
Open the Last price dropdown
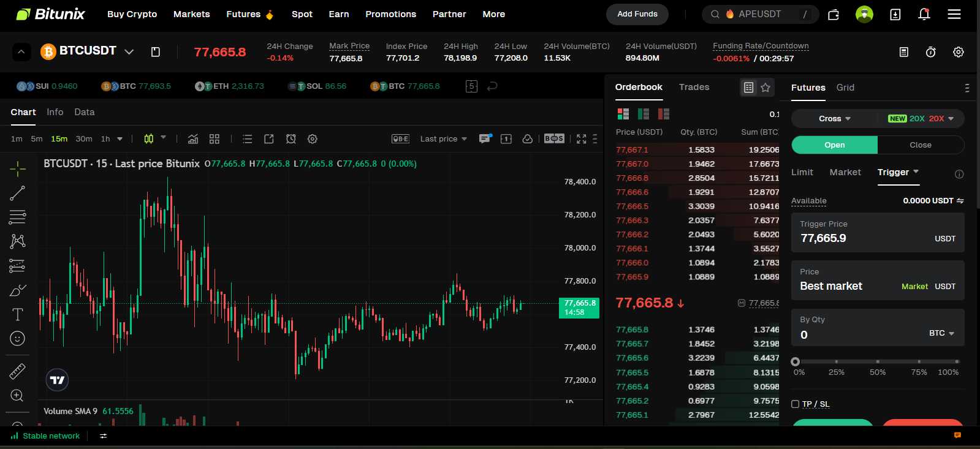pyautogui.click(x=444, y=139)
